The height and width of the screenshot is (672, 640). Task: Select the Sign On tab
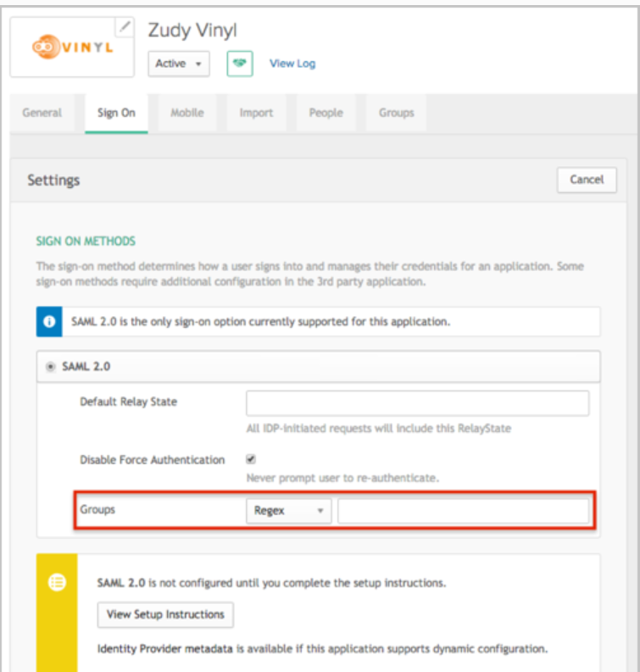pos(116,113)
